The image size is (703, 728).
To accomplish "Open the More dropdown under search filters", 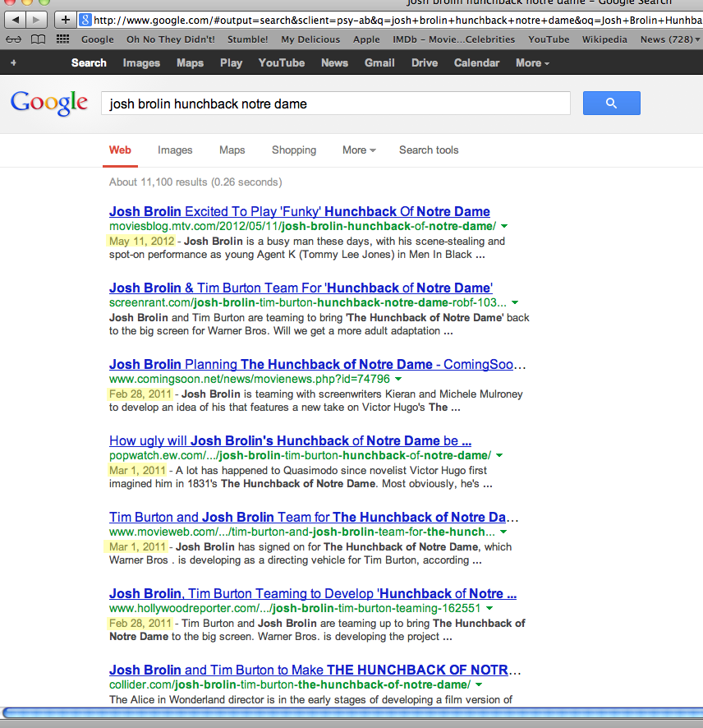I will pos(359,150).
